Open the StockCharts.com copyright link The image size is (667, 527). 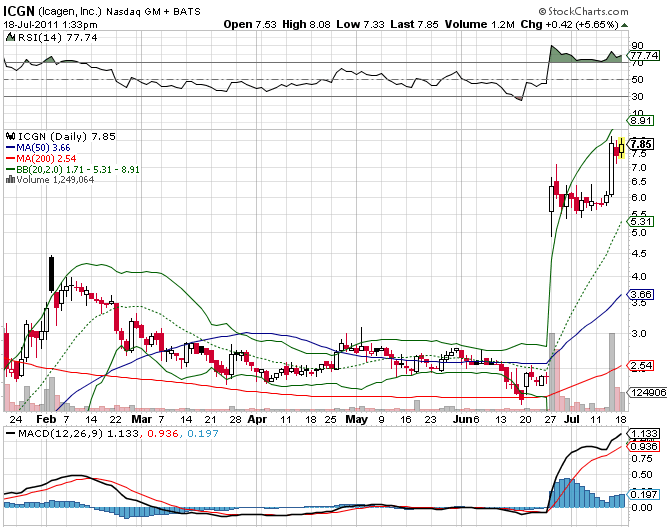(x=583, y=11)
